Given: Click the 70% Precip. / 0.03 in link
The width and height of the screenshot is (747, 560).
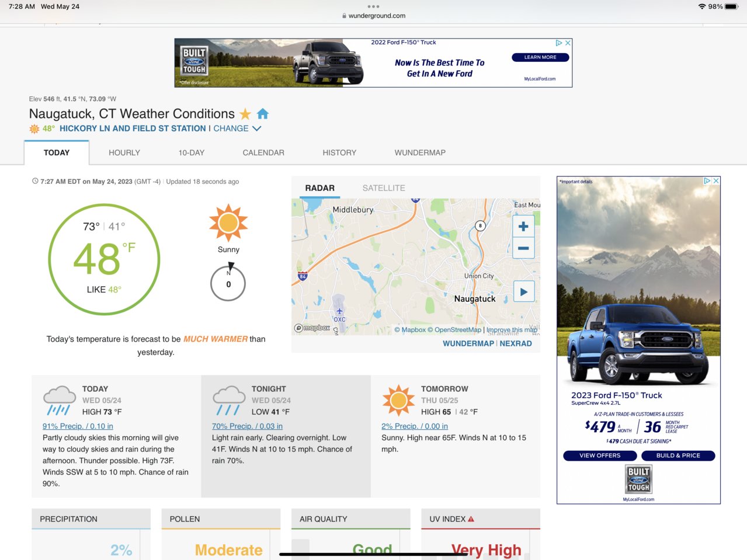Looking at the screenshot, I should coord(247,426).
